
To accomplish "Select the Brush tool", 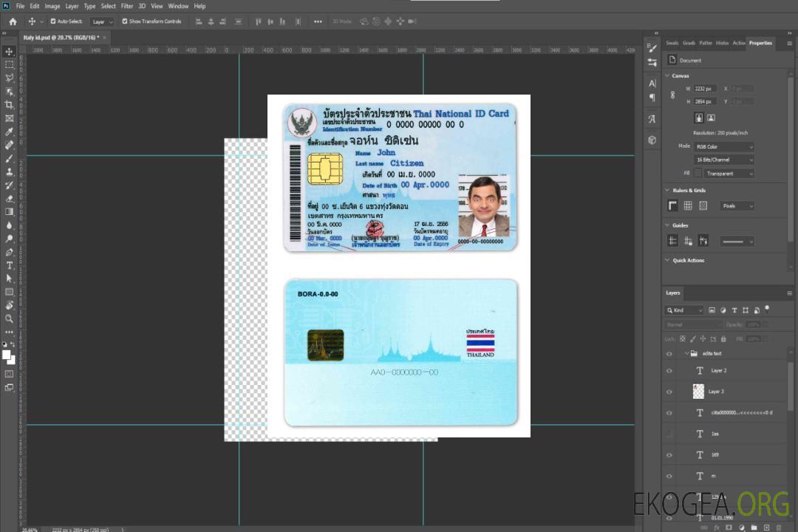I will pyautogui.click(x=9, y=158).
